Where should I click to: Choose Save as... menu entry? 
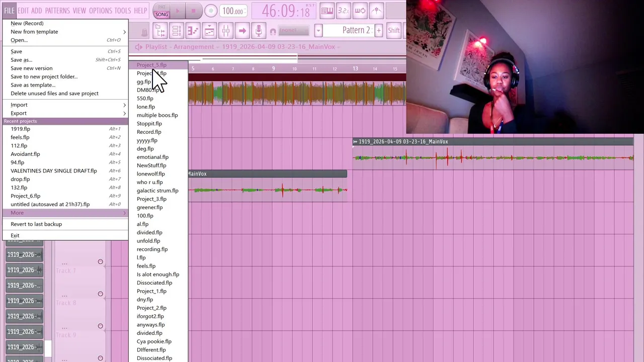(x=65, y=60)
